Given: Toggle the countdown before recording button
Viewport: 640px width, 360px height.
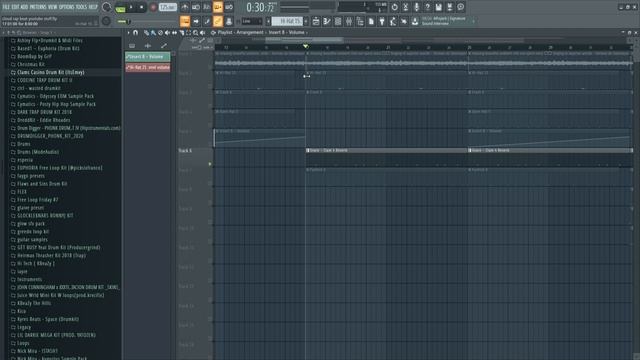Looking at the screenshot, I should pos(207,7).
